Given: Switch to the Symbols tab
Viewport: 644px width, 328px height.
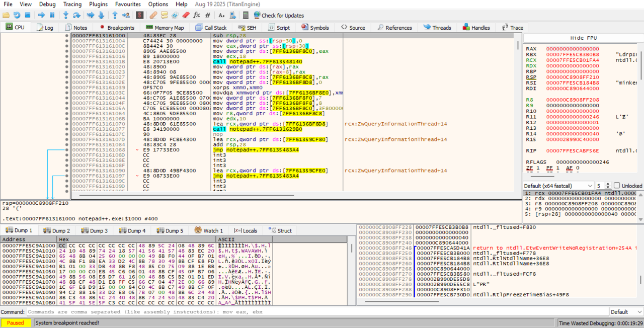Looking at the screenshot, I should pyautogui.click(x=315, y=28).
